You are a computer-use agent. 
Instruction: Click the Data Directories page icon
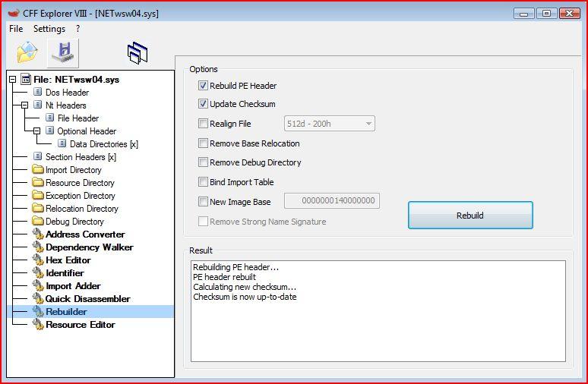tap(62, 143)
